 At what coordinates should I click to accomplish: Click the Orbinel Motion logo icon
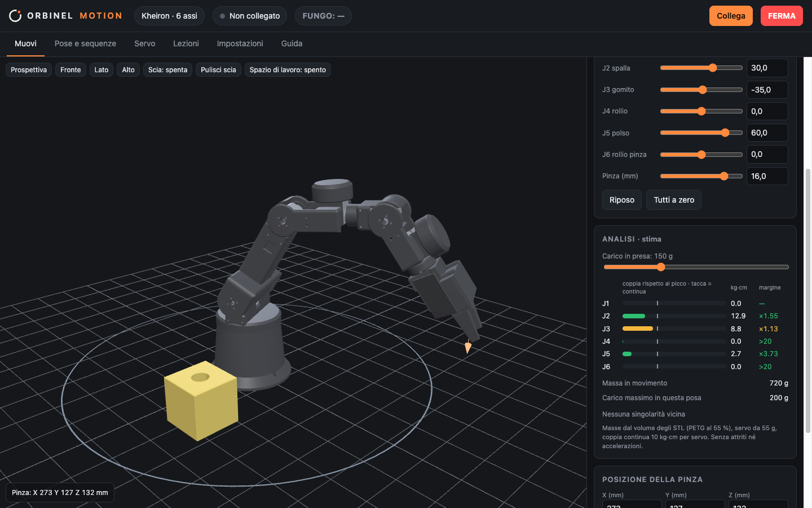(15, 16)
